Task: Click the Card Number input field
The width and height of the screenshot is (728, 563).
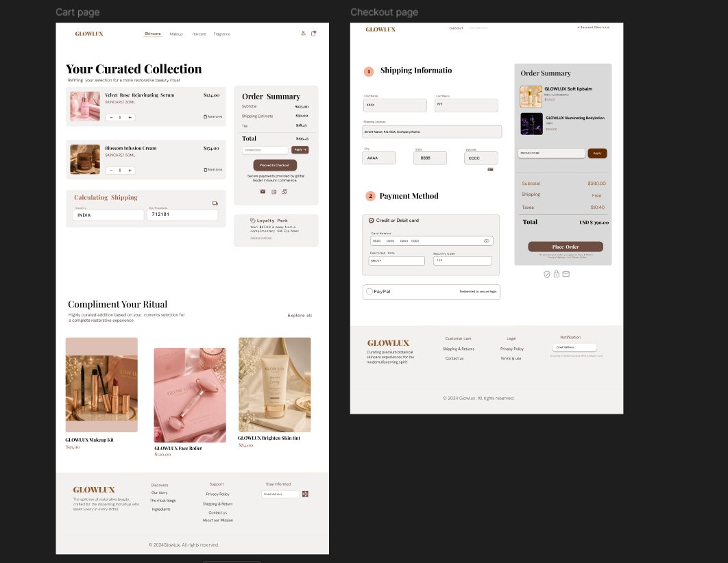Action: (431, 241)
